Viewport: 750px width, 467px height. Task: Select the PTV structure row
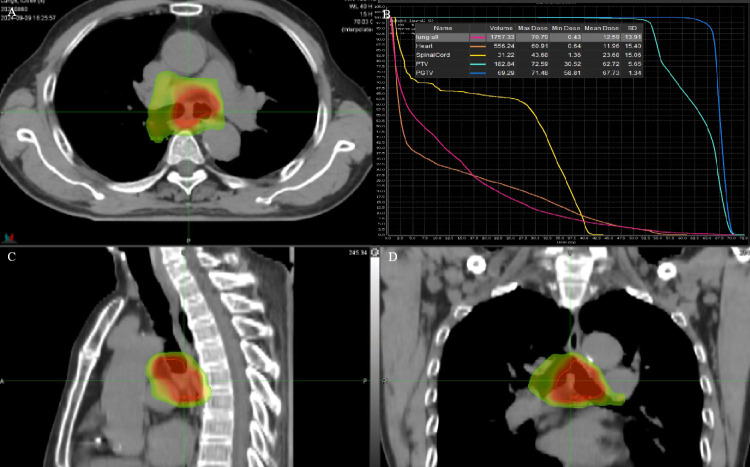click(528, 64)
